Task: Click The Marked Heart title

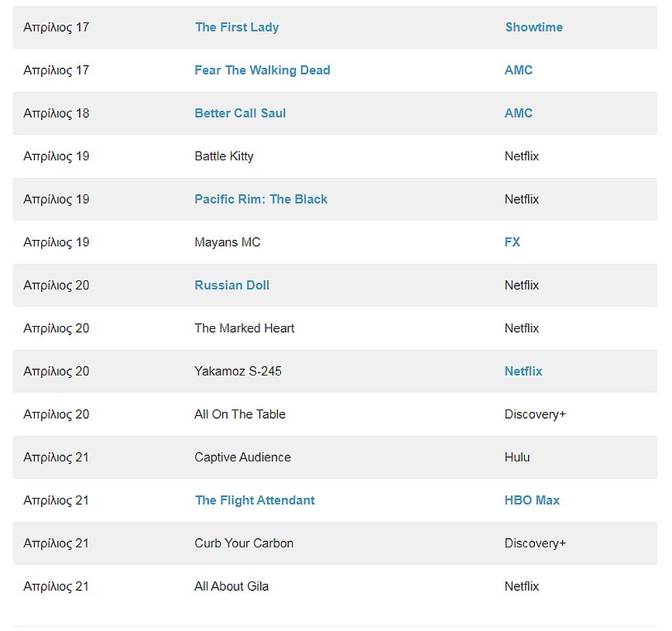Action: coord(244,328)
